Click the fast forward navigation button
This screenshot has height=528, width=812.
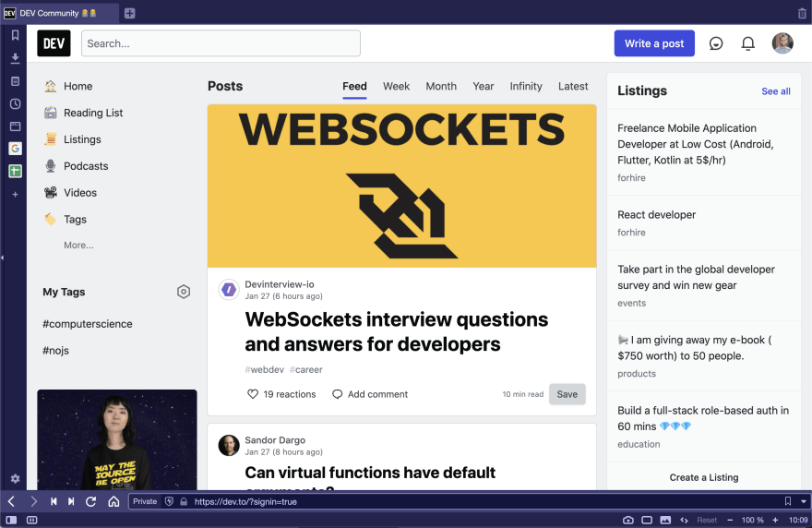point(71,501)
